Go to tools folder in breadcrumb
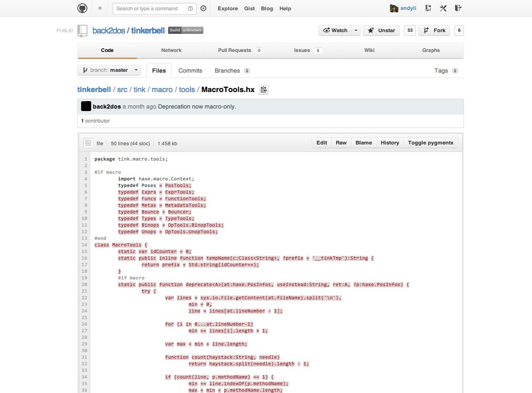Screen dimensions: 532x393 [x=187, y=90]
